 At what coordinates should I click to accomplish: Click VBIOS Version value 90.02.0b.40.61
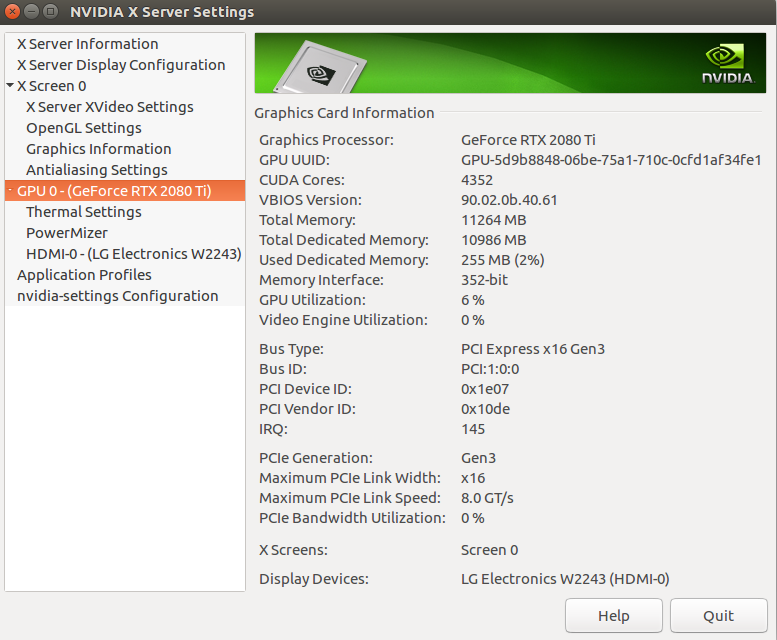(x=509, y=200)
